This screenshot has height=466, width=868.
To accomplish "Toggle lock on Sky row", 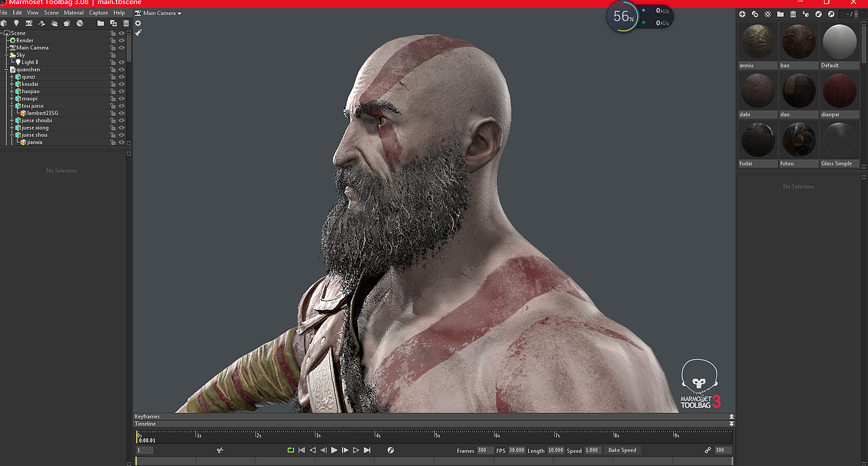I will click(113, 56).
